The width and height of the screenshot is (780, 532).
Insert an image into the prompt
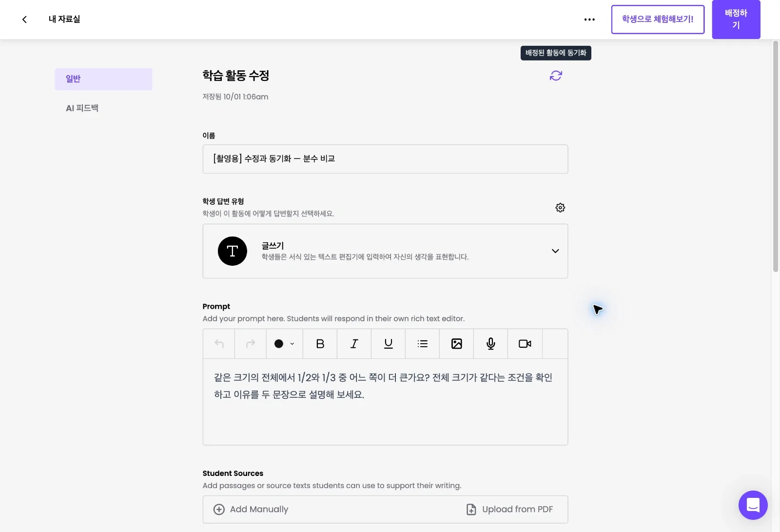(x=456, y=344)
